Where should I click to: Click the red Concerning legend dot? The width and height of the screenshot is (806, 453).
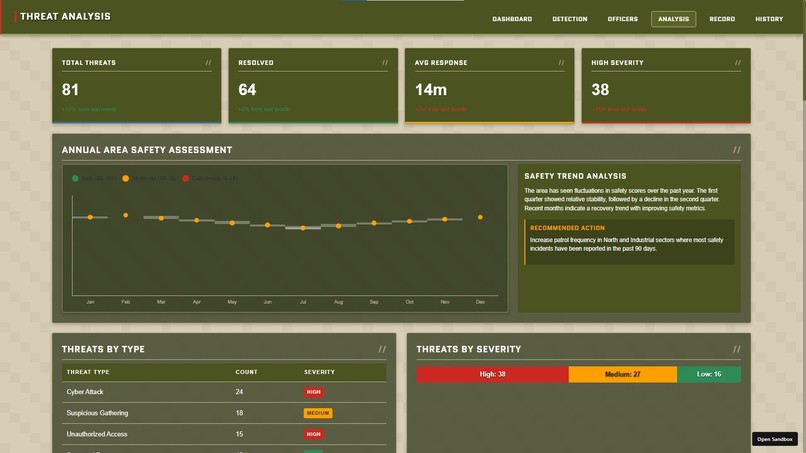186,178
